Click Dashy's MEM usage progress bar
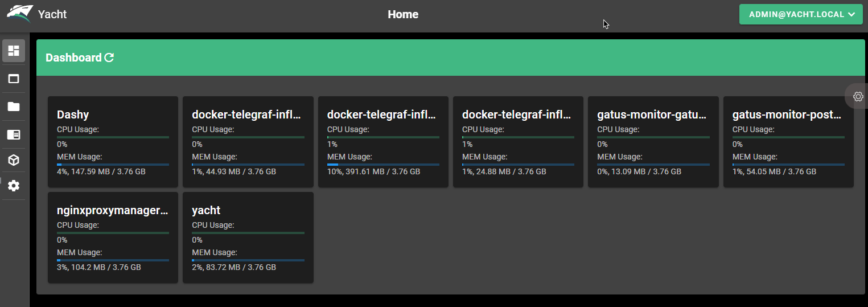 (x=113, y=165)
